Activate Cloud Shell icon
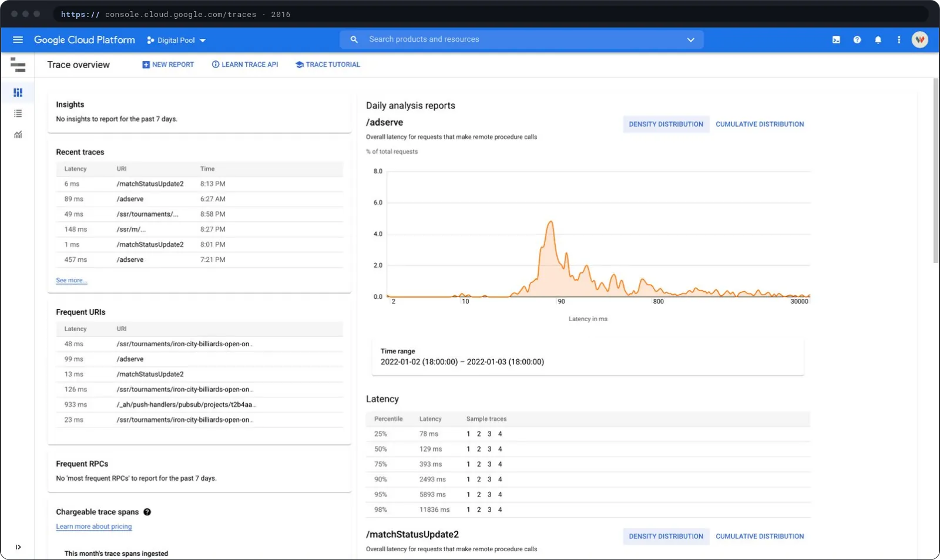Screen dimensions: 940x560 836,40
